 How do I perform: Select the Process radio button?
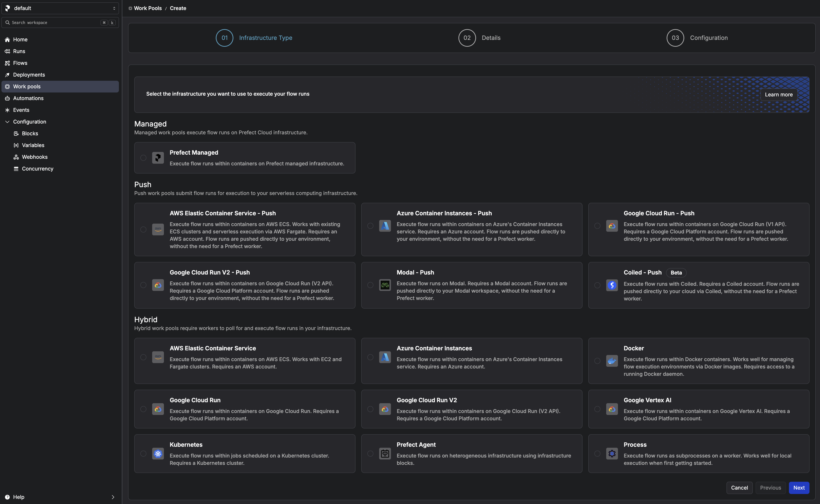597,453
